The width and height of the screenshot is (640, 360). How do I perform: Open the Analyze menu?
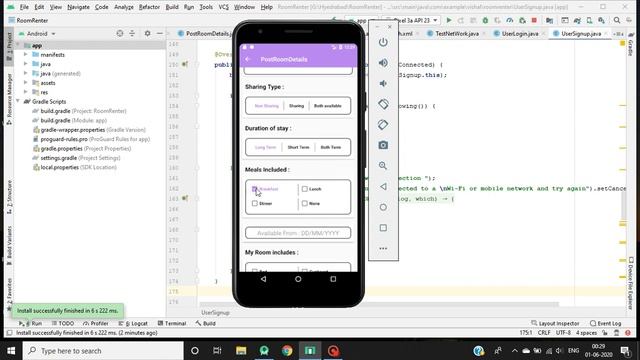click(124, 7)
